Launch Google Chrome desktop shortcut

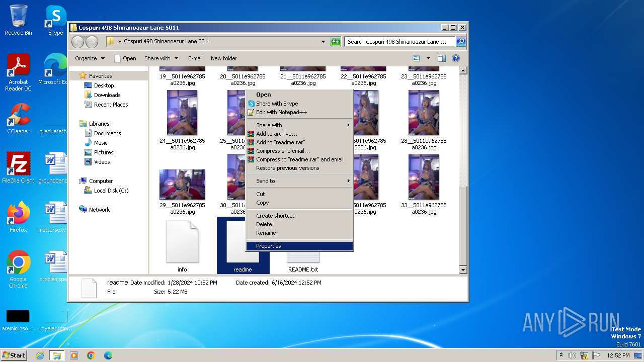click(x=18, y=269)
